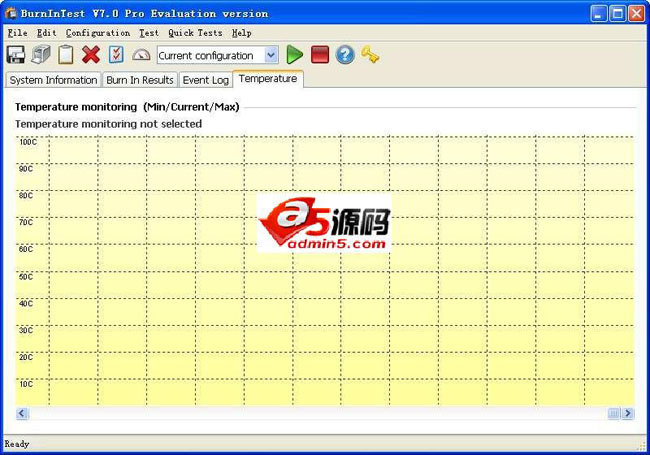Start tests with green play icon
This screenshot has height=455, width=650.
tap(294, 55)
